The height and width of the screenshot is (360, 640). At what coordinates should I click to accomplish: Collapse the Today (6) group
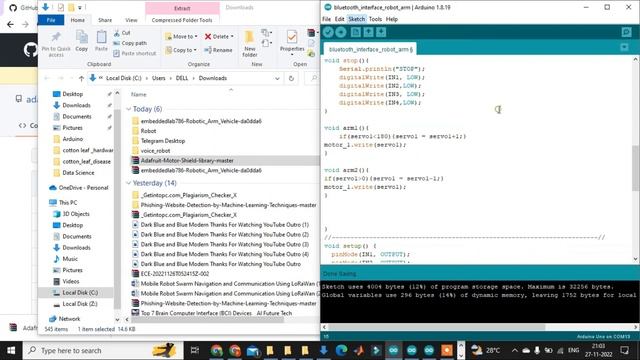pos(129,109)
